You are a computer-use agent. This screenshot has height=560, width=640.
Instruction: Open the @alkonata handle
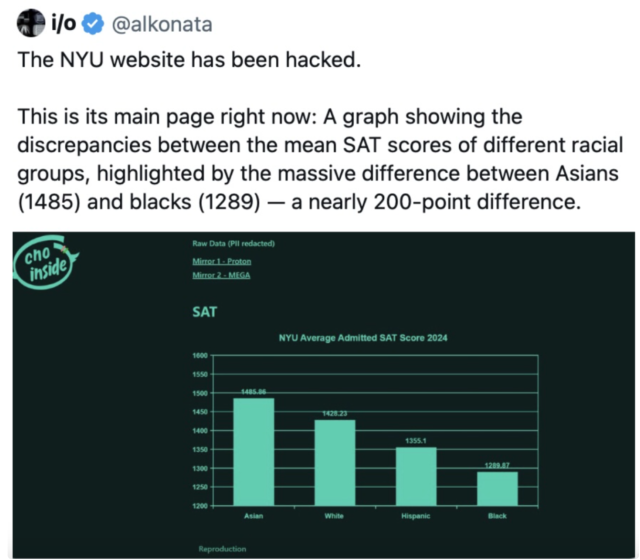pyautogui.click(x=162, y=24)
